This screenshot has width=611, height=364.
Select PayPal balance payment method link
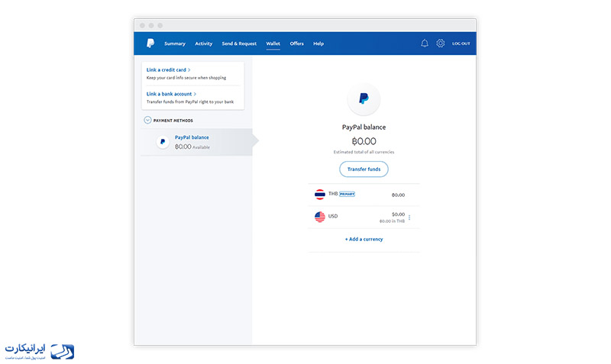(192, 137)
